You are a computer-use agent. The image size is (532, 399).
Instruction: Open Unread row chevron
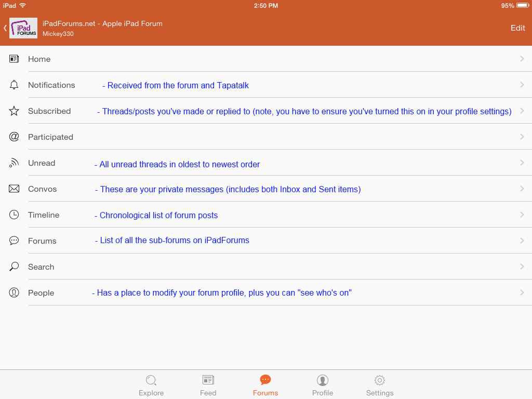point(522,163)
